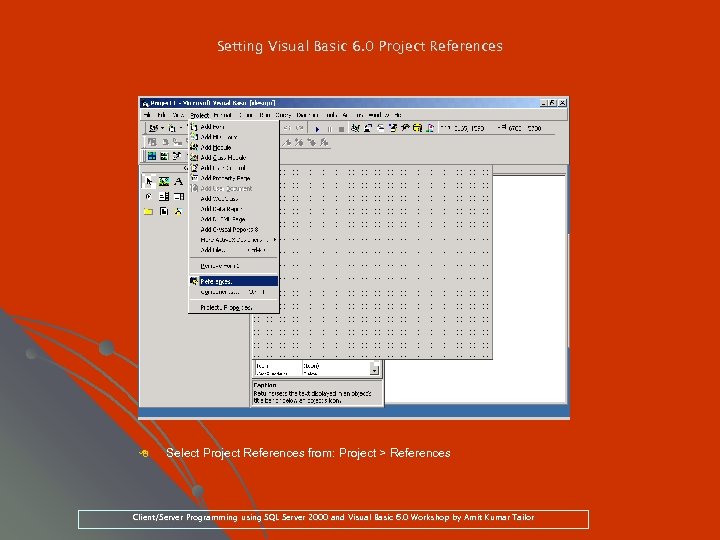
Task: Open the Edit menu
Action: [161, 115]
